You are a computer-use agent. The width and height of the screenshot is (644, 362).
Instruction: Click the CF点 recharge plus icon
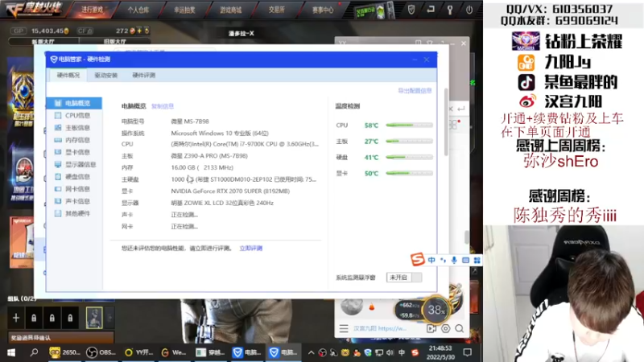pyautogui.click(x=139, y=31)
